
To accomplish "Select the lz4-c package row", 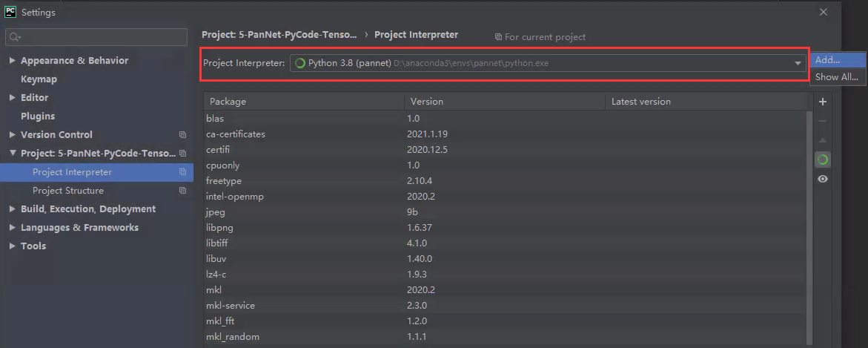I will 506,275.
